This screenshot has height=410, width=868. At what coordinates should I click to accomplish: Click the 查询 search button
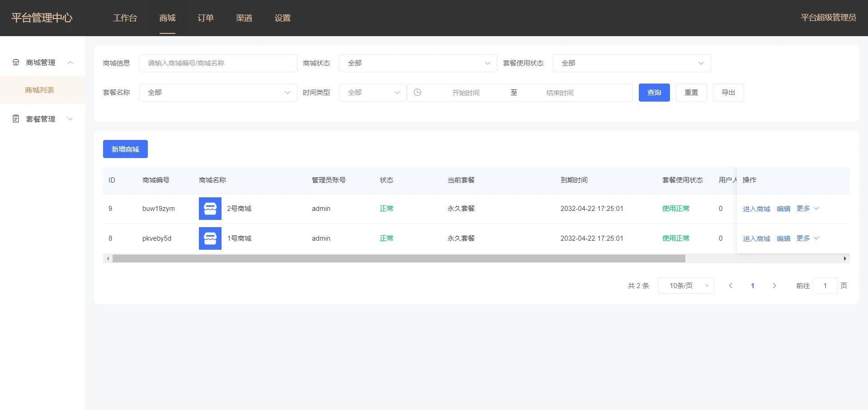[654, 93]
